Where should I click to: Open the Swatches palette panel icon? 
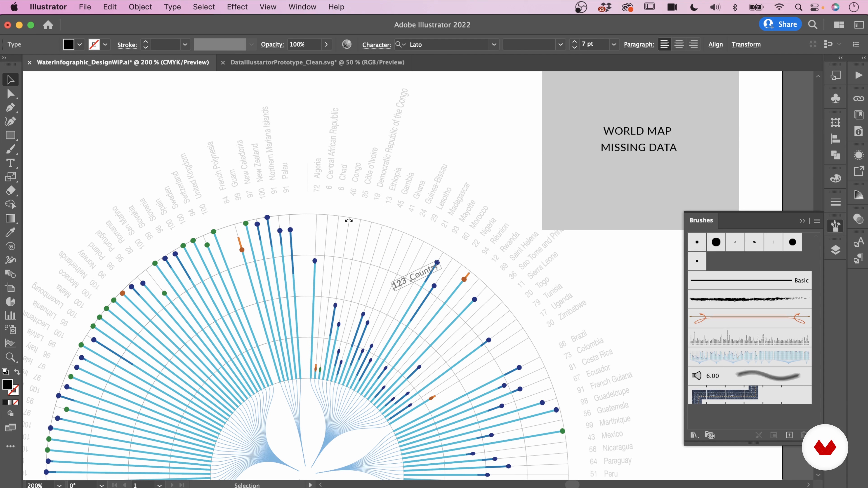[x=836, y=178]
